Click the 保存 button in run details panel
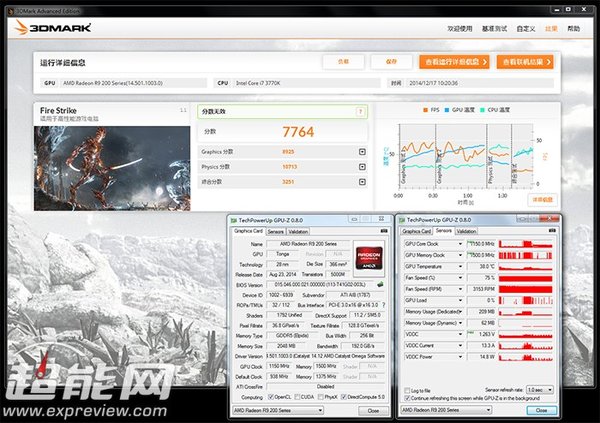 point(391,62)
